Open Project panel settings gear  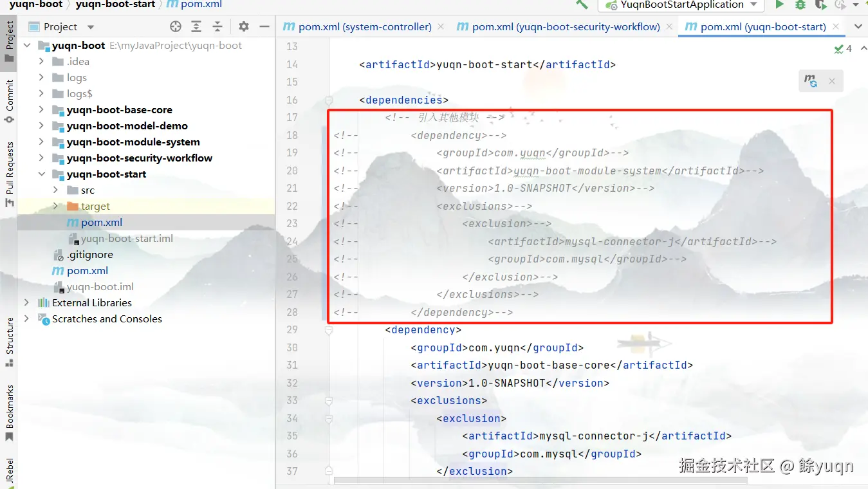(x=243, y=26)
